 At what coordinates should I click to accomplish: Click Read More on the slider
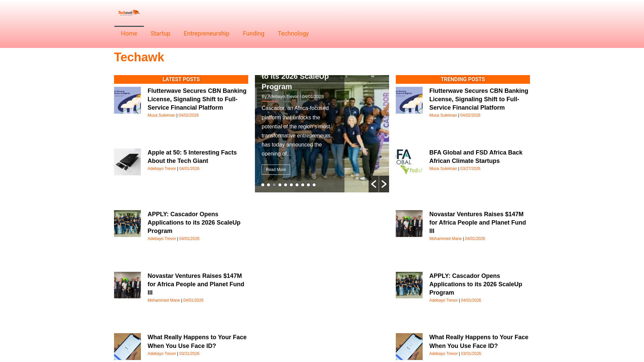point(276,170)
